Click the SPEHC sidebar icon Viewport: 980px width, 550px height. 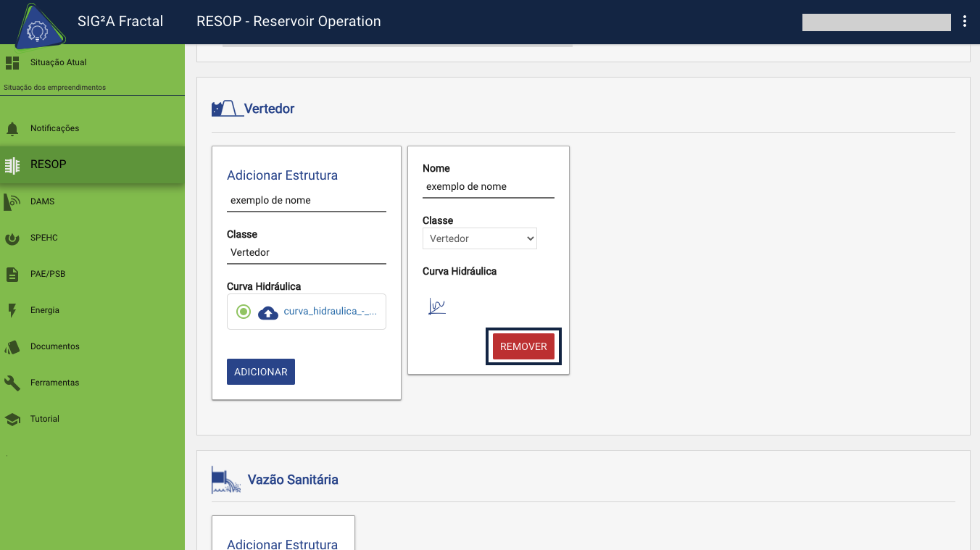coord(12,238)
